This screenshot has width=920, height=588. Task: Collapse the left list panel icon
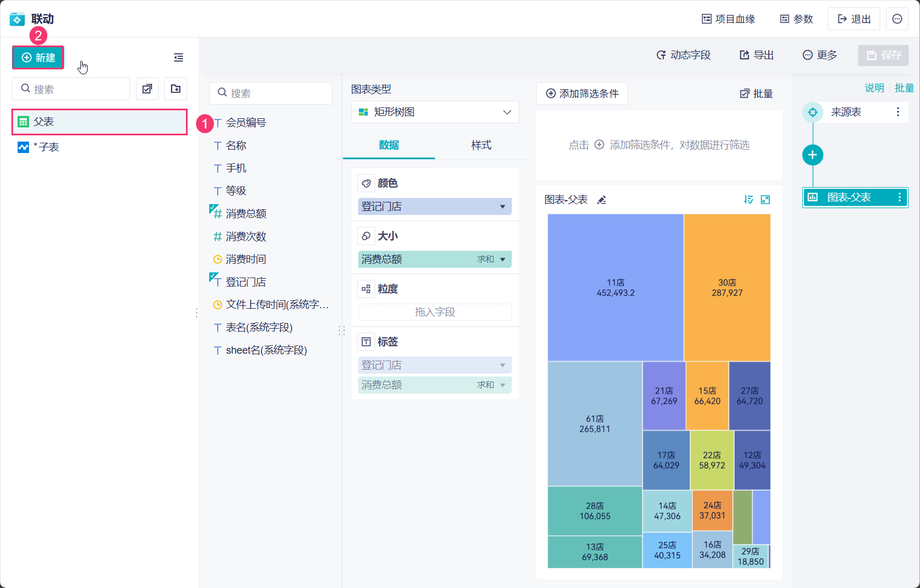(179, 57)
